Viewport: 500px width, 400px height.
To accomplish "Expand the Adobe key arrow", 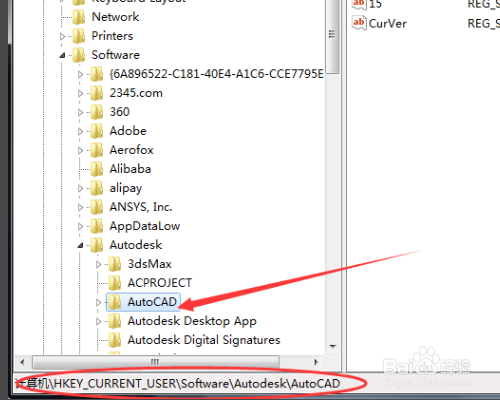I will (x=80, y=131).
